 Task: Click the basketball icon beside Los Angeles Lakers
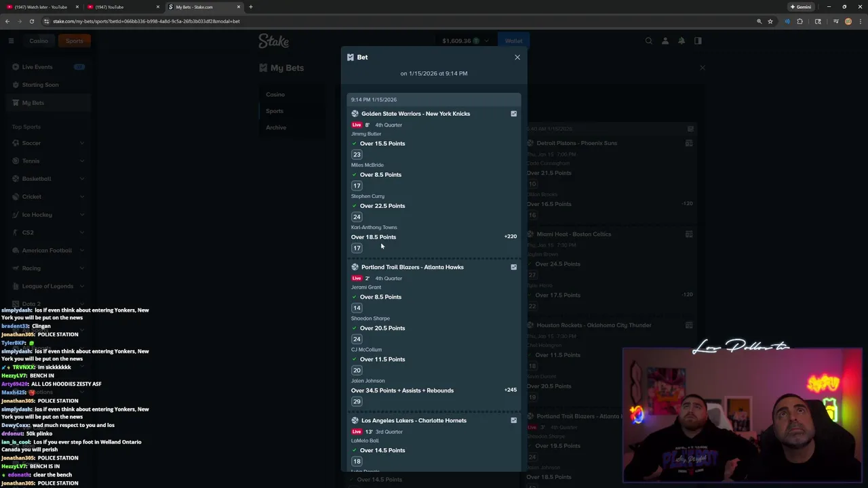click(x=355, y=420)
